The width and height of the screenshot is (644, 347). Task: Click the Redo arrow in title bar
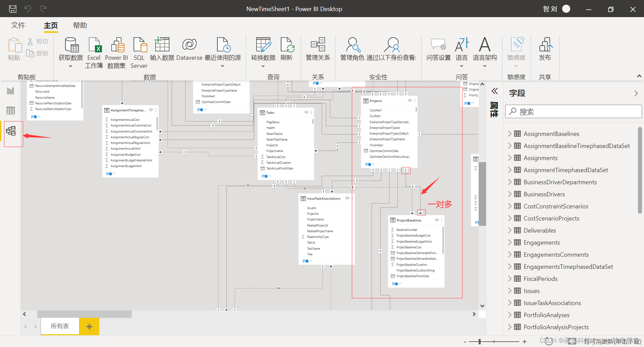43,9
